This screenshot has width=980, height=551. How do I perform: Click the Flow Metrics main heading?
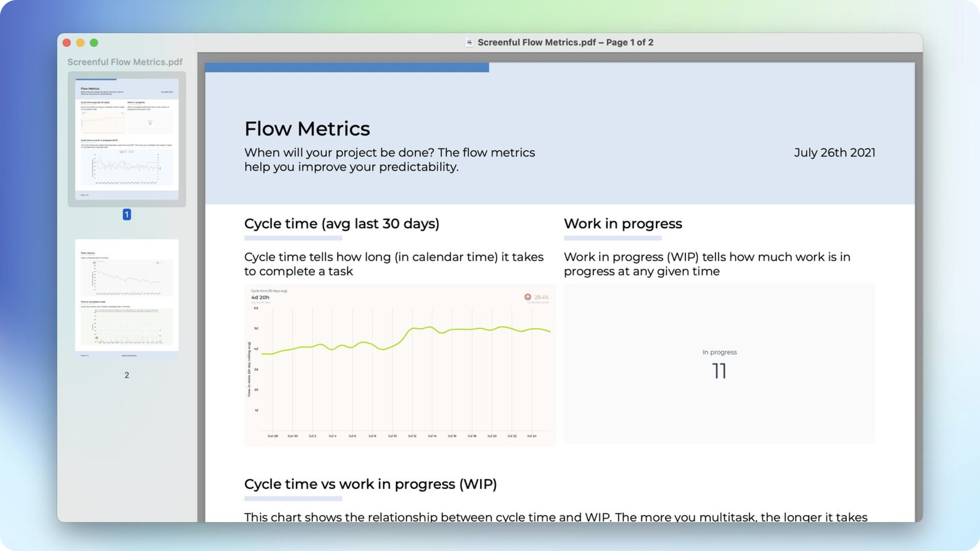pyautogui.click(x=307, y=129)
